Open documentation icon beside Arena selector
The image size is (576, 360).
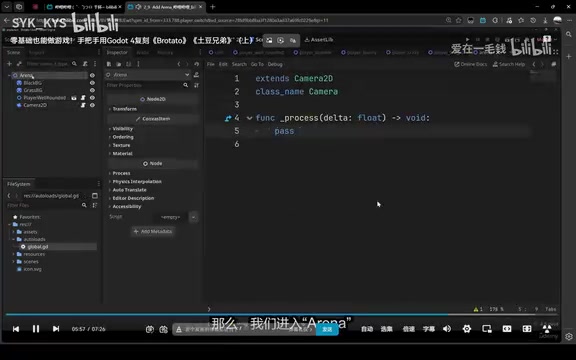tap(197, 75)
